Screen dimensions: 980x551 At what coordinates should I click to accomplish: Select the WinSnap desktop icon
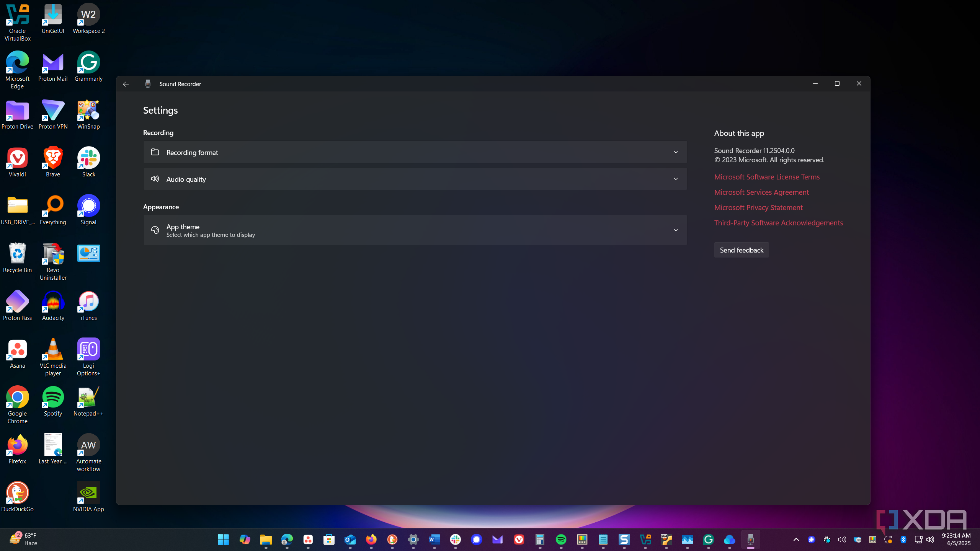point(88,114)
